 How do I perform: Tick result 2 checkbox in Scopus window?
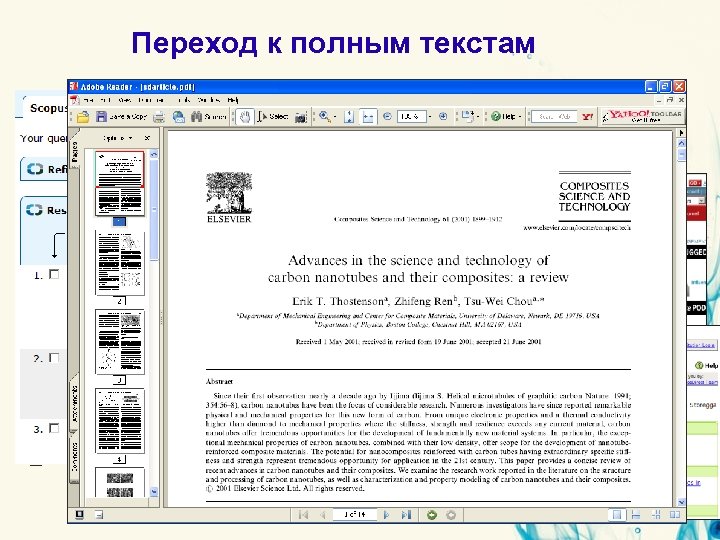(54, 358)
